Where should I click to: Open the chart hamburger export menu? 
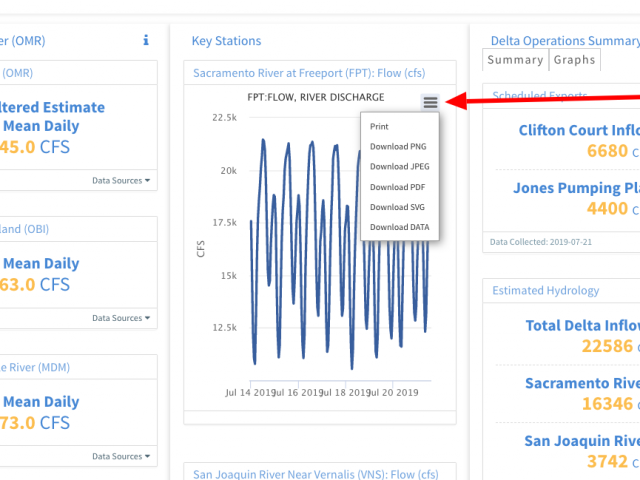coord(430,102)
